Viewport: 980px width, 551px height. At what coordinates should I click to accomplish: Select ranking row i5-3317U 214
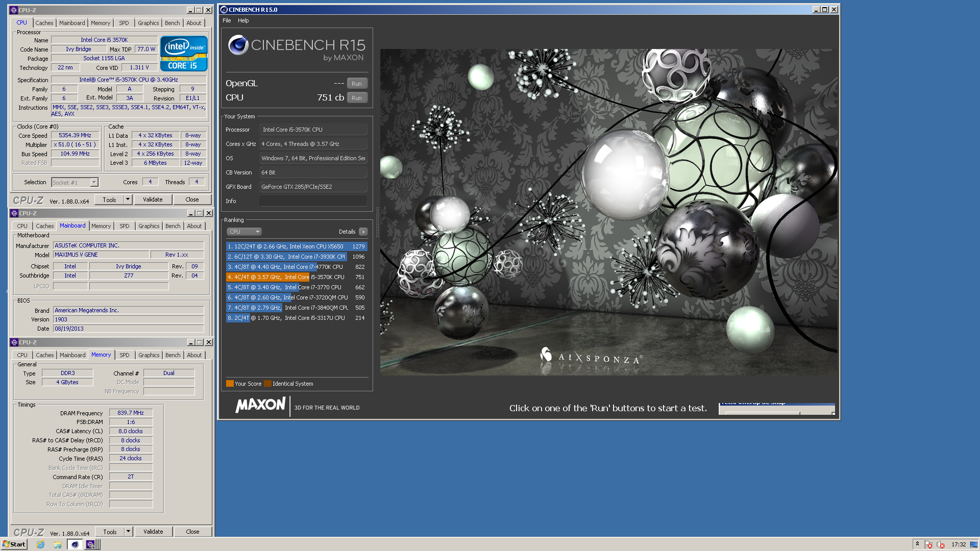(297, 318)
